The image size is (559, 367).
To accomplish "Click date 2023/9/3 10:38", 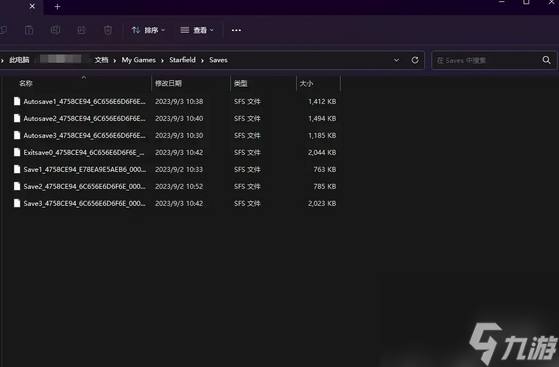I will coord(179,102).
